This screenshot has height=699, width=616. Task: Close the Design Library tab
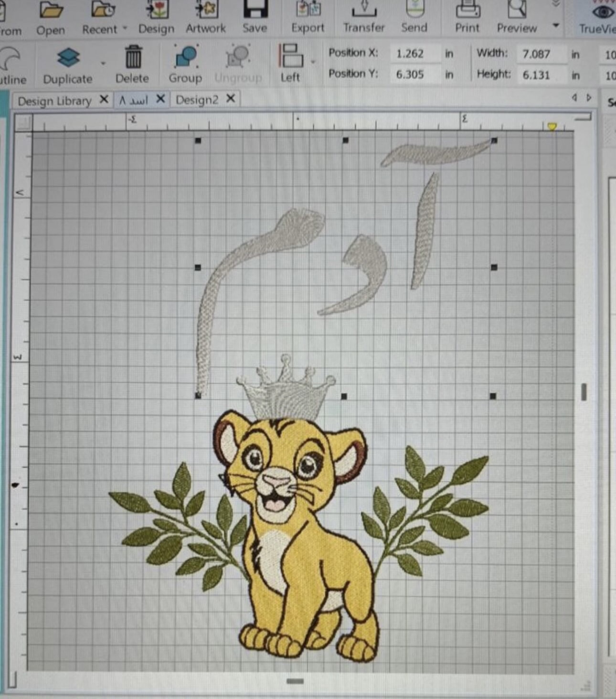pos(104,99)
